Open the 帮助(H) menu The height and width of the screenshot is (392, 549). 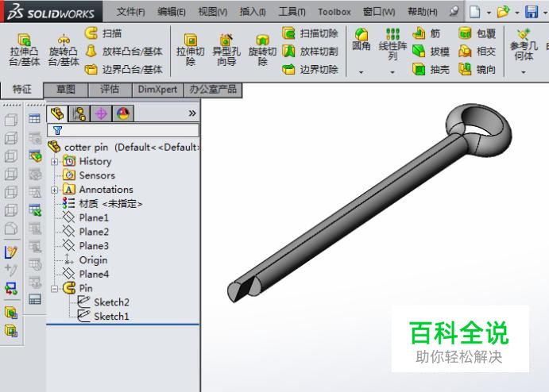tap(423, 12)
